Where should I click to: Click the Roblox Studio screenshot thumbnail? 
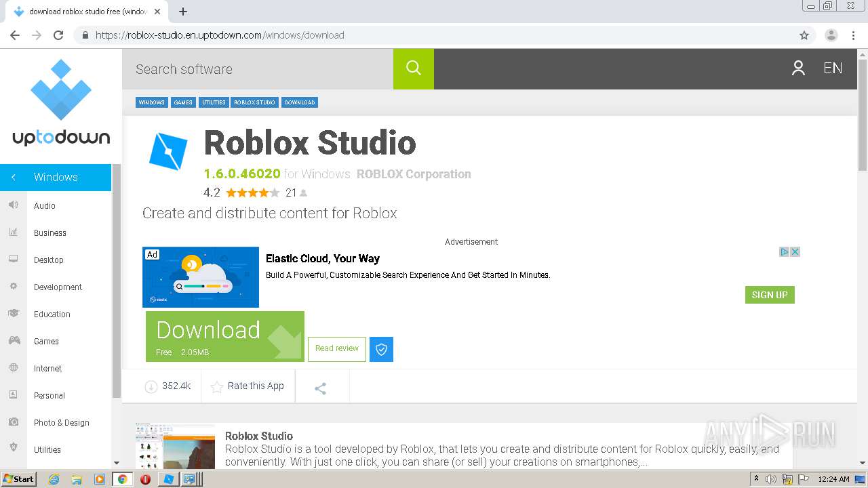pyautogui.click(x=175, y=446)
